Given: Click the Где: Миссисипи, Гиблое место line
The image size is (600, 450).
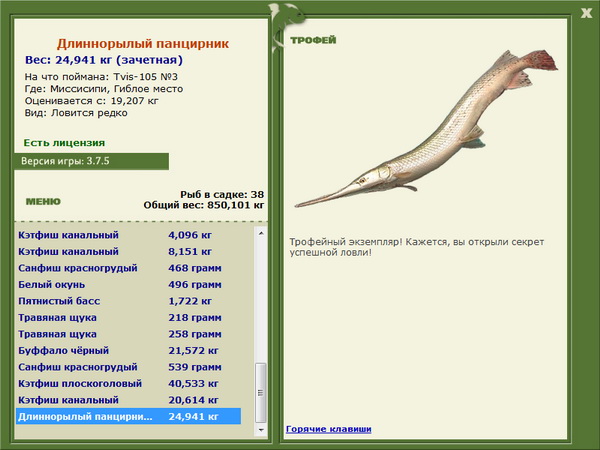Looking at the screenshot, I should pos(104,89).
